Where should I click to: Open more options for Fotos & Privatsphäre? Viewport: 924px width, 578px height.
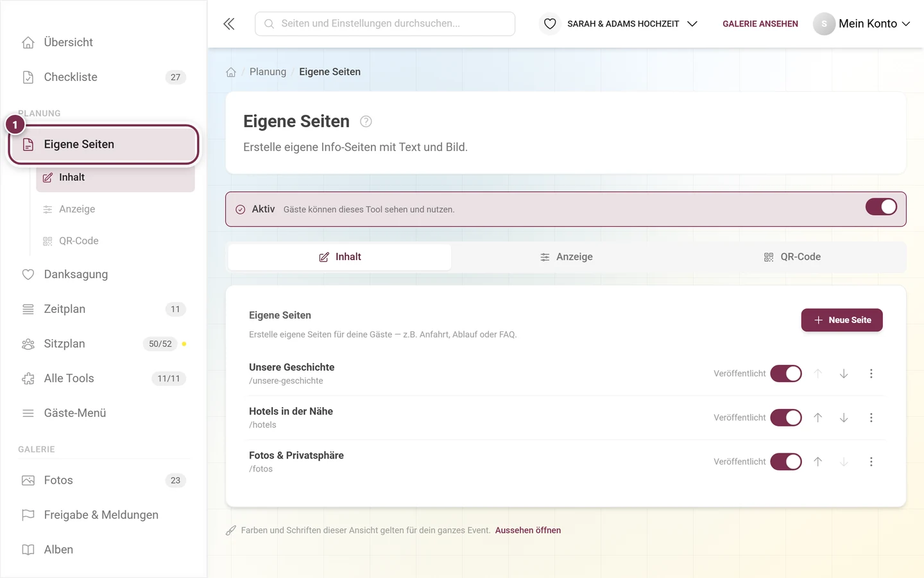click(x=871, y=462)
